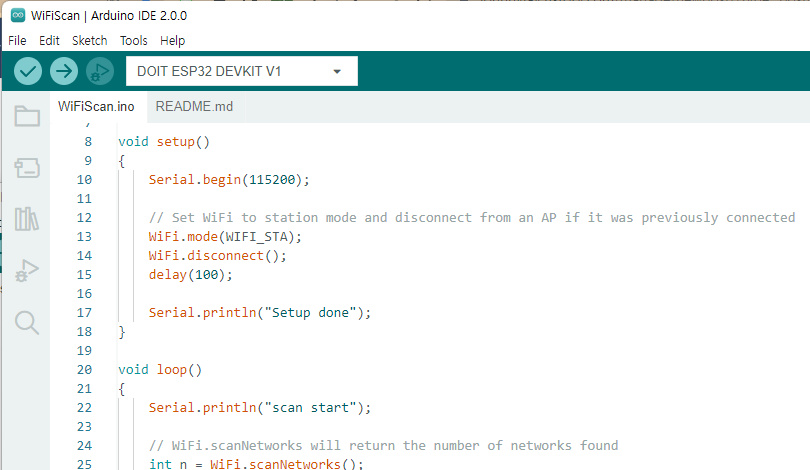The image size is (810, 470).
Task: Click the Upload arrow button
Action: point(64,71)
